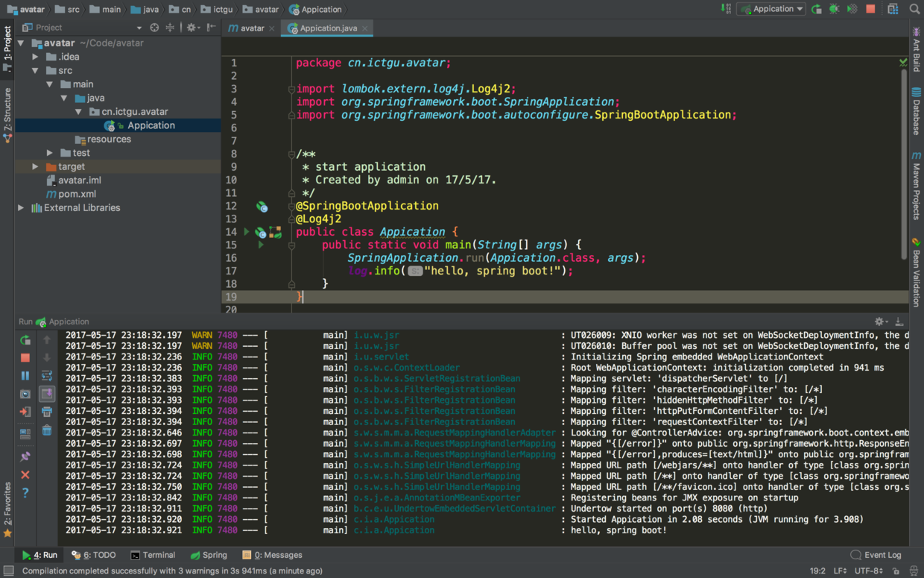Image resolution: width=924 pixels, height=578 pixels.
Task: Collapse the java source folder
Action: click(64, 97)
